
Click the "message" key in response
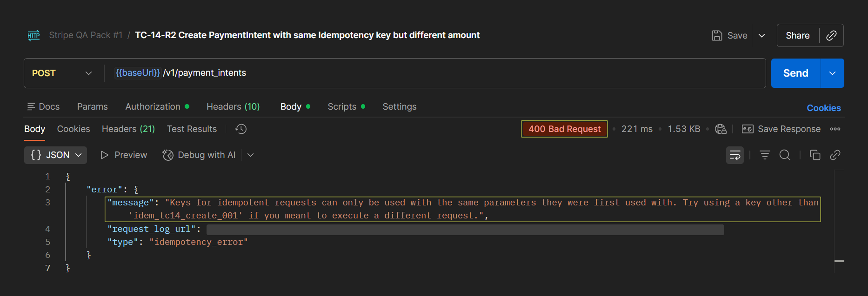click(x=130, y=203)
